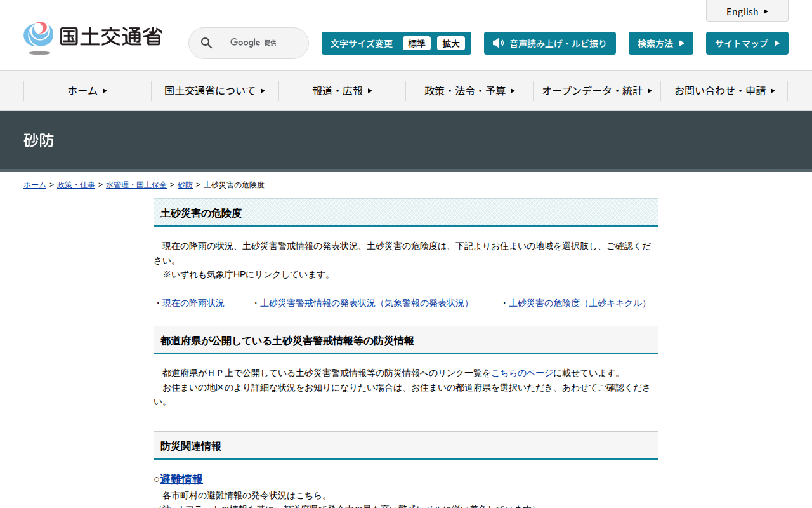812x508 pixels.
Task: Set text size to 拡大
Action: [451, 43]
